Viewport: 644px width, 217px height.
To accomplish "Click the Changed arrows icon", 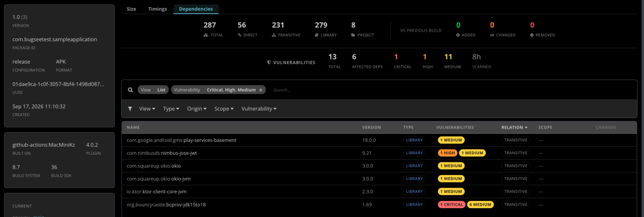I will tap(492, 35).
